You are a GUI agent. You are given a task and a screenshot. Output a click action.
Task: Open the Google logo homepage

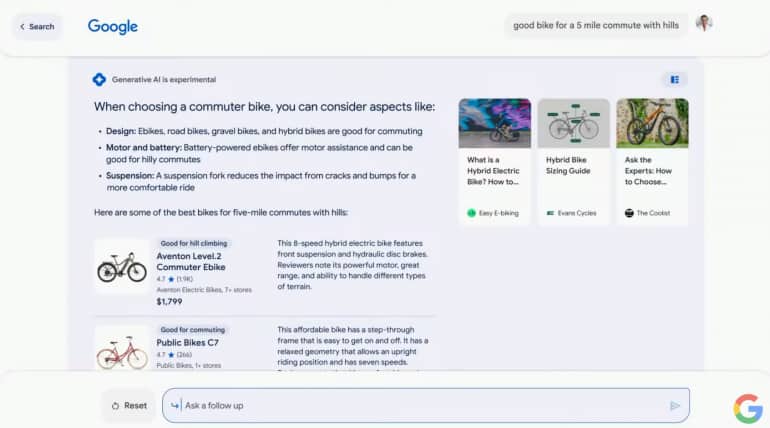[x=112, y=27]
